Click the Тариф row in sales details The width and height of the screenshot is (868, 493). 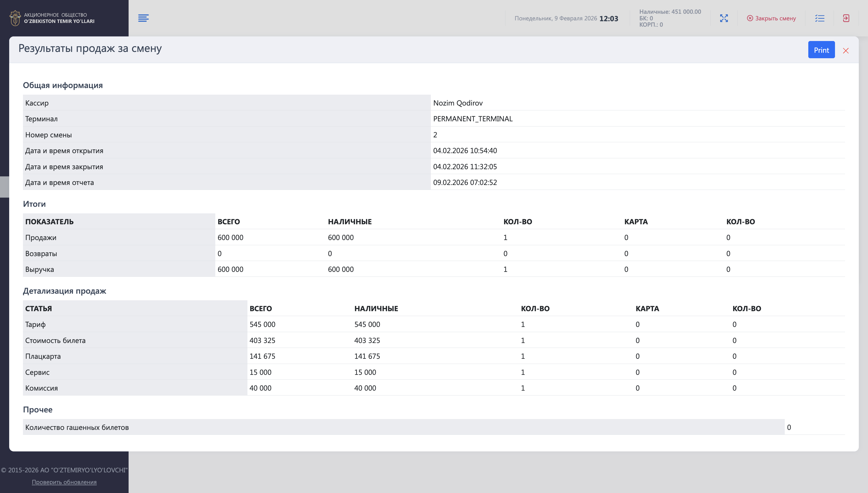click(x=36, y=324)
